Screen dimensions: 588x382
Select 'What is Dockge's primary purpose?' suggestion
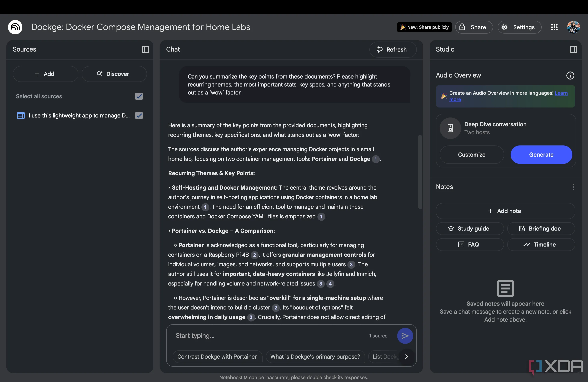click(x=315, y=357)
